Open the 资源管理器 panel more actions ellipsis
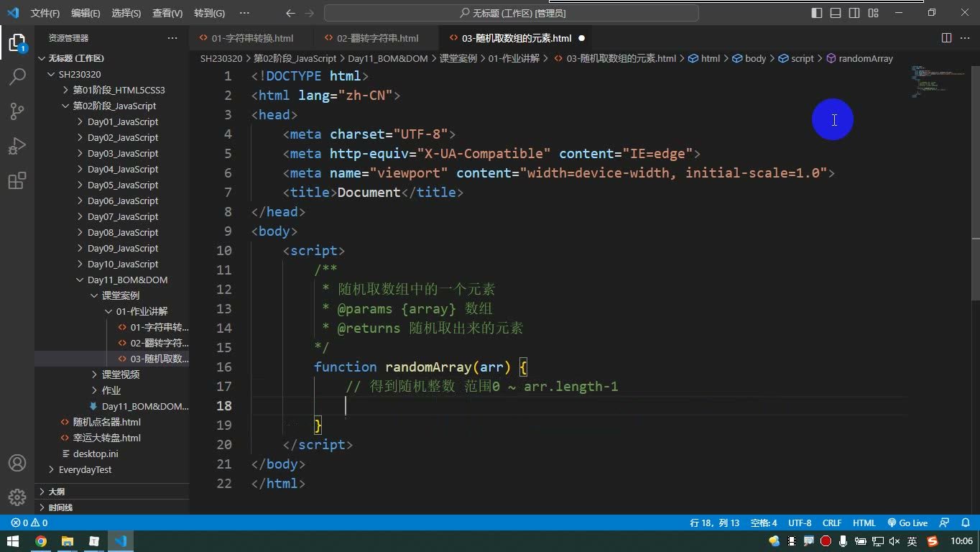This screenshot has height=552, width=980. tap(172, 38)
